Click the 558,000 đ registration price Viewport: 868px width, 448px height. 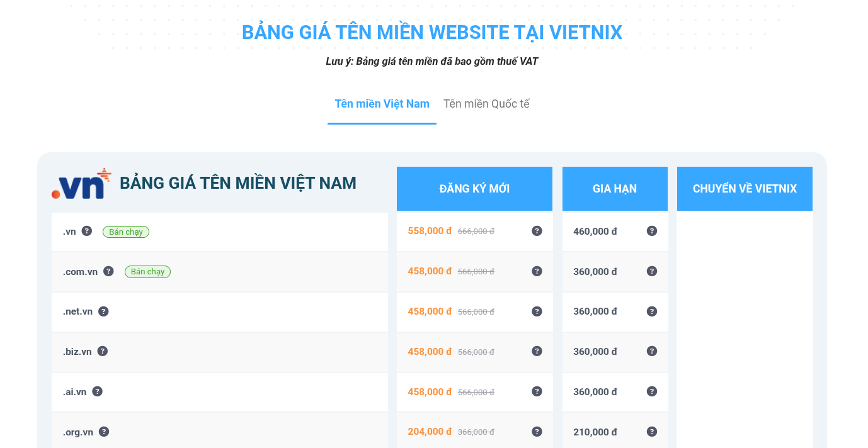pyautogui.click(x=430, y=231)
